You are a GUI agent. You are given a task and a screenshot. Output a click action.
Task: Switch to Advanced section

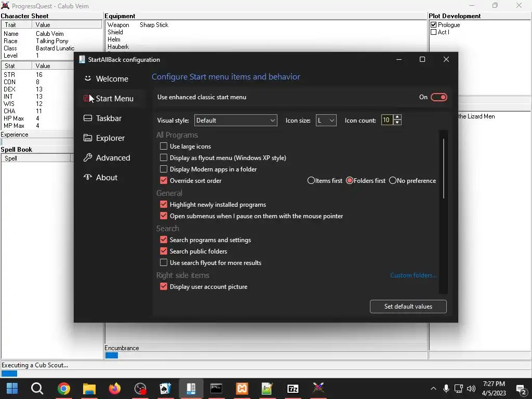pos(112,157)
